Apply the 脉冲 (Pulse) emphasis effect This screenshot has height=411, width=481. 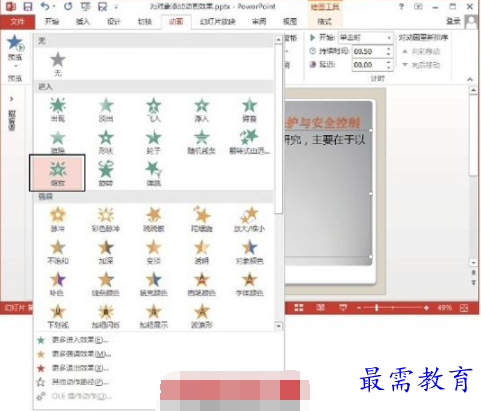[58, 219]
